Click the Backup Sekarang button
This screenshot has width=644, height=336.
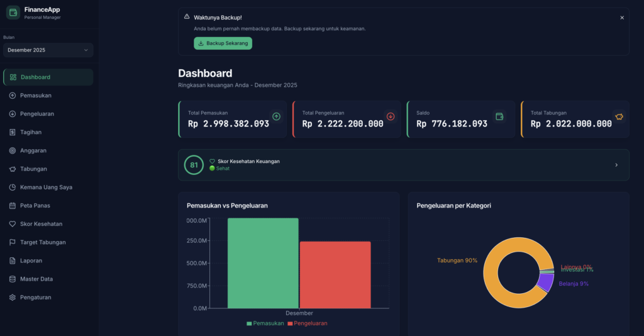pyautogui.click(x=223, y=43)
